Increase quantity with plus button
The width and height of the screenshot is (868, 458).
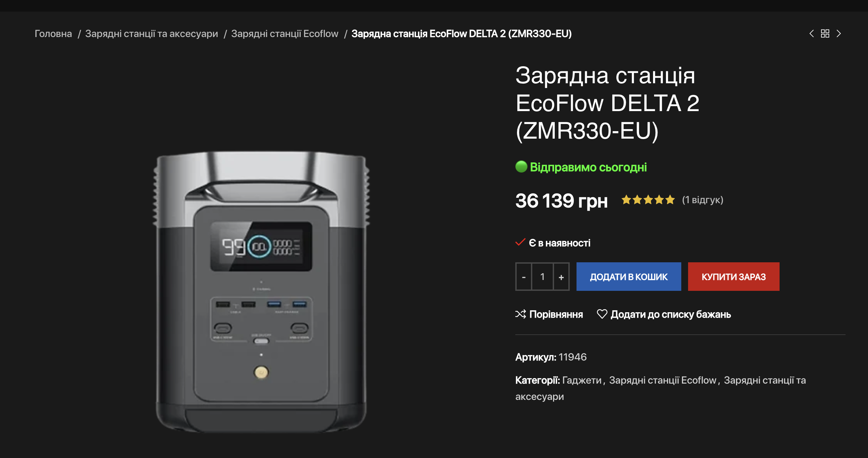[x=561, y=277]
